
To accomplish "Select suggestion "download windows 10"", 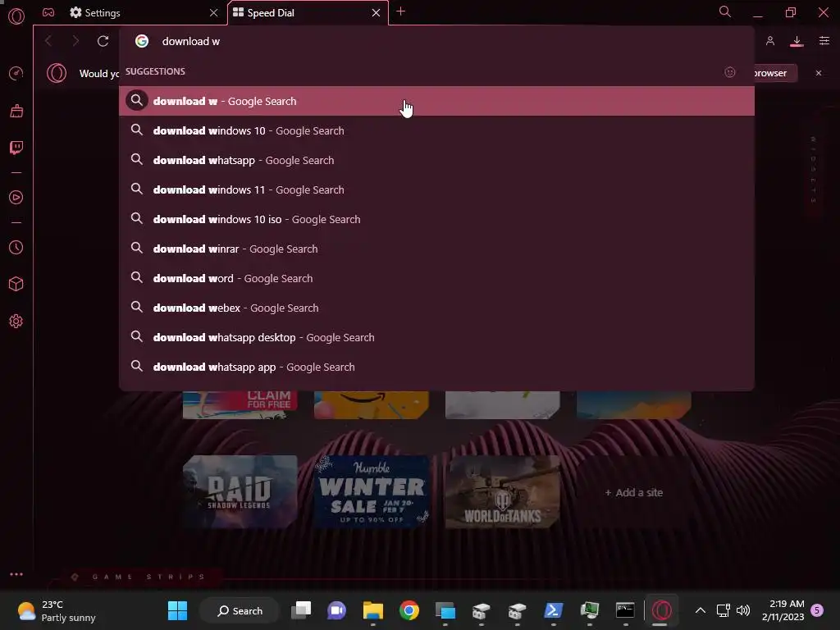I will [436, 130].
